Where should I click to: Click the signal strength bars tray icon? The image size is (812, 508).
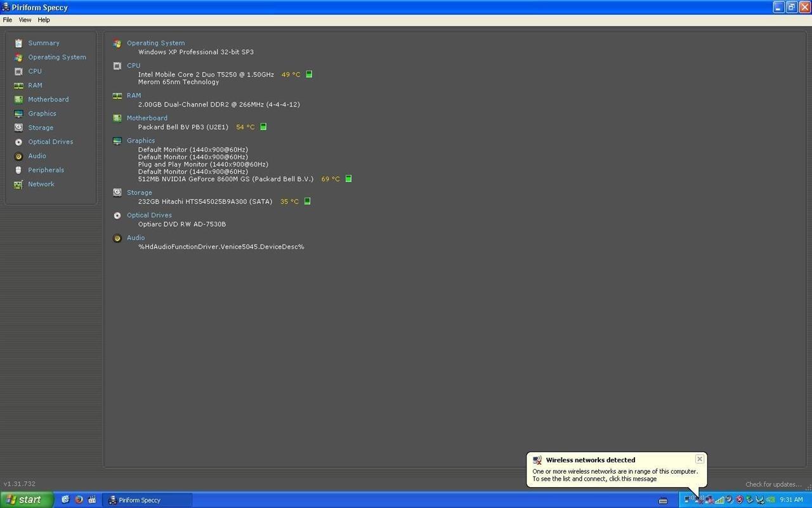(x=719, y=500)
